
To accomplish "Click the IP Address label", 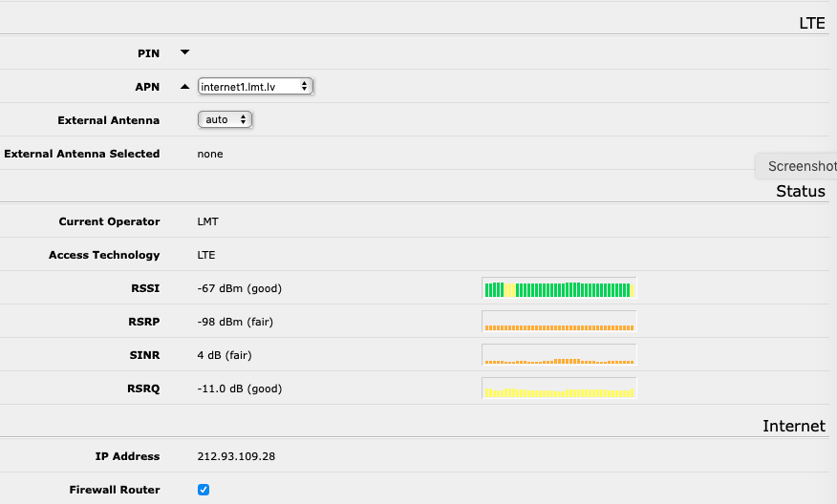I will tap(127, 456).
